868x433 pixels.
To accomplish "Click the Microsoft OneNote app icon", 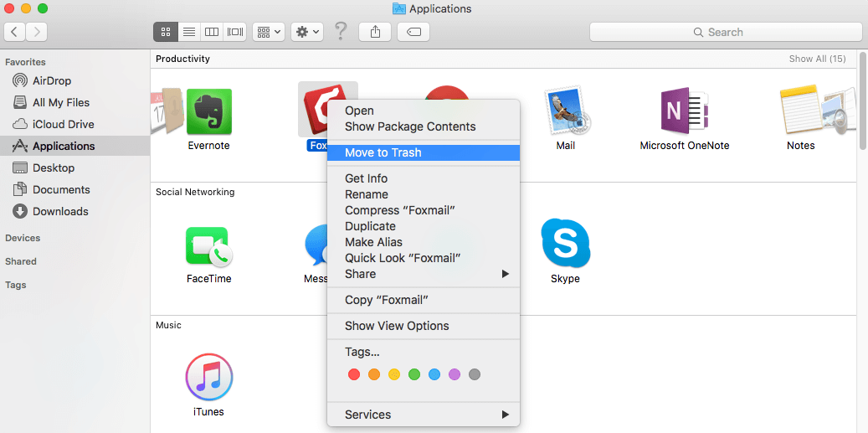I will tap(684, 111).
